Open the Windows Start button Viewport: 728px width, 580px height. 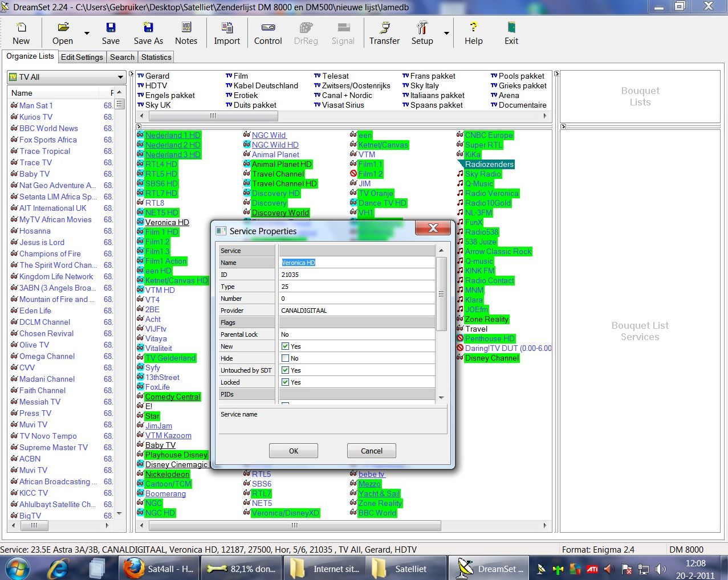pyautogui.click(x=17, y=568)
